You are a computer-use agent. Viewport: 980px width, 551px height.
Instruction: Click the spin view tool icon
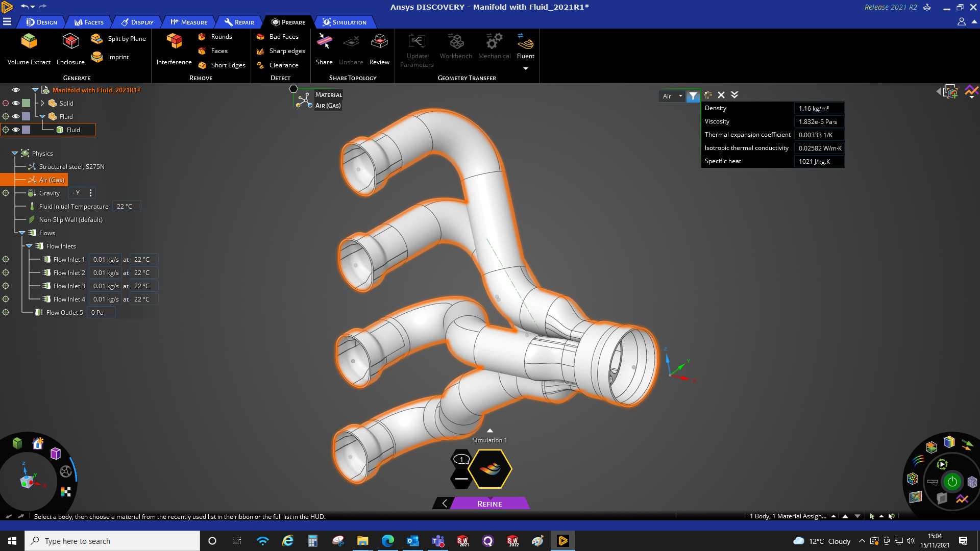pos(66,471)
